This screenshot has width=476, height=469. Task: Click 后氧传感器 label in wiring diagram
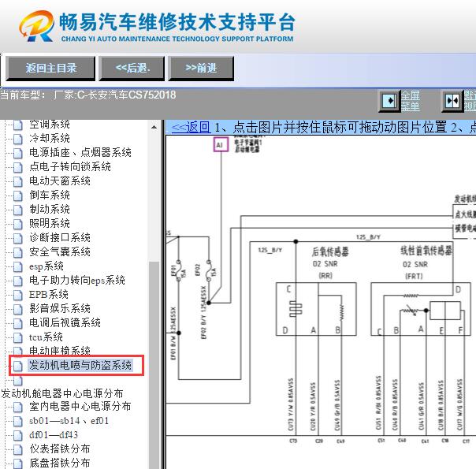[x=330, y=251]
